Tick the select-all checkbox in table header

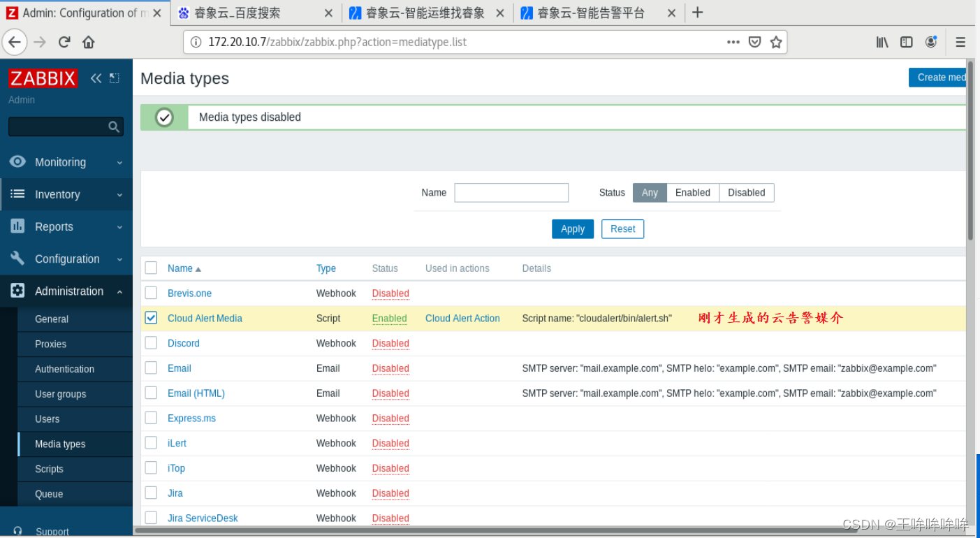(x=151, y=268)
